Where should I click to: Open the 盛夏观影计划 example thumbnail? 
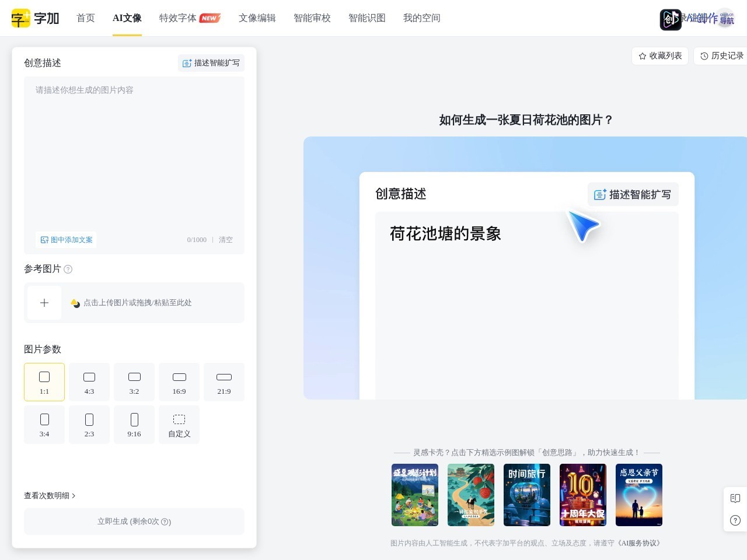pos(415,495)
